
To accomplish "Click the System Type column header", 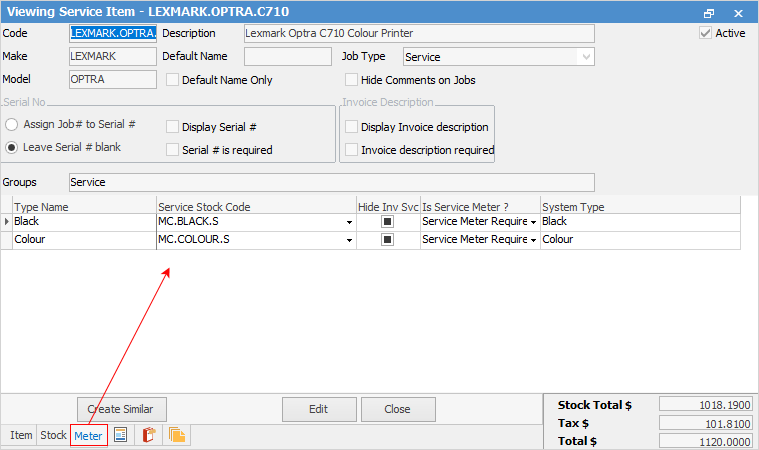I will pyautogui.click(x=640, y=207).
